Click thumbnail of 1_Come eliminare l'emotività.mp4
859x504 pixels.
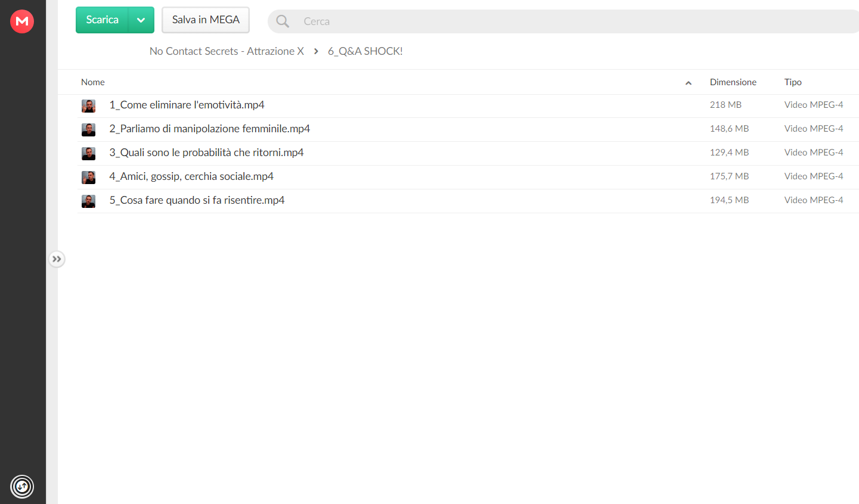[88, 106]
